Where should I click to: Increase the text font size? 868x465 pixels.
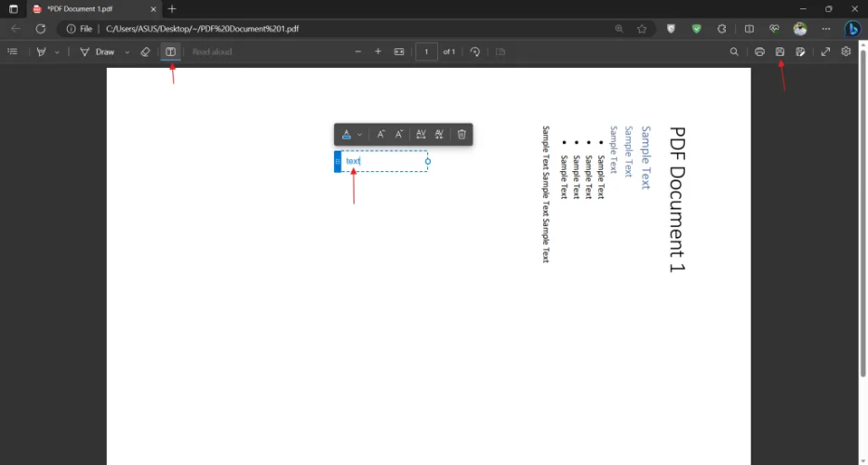pos(381,134)
